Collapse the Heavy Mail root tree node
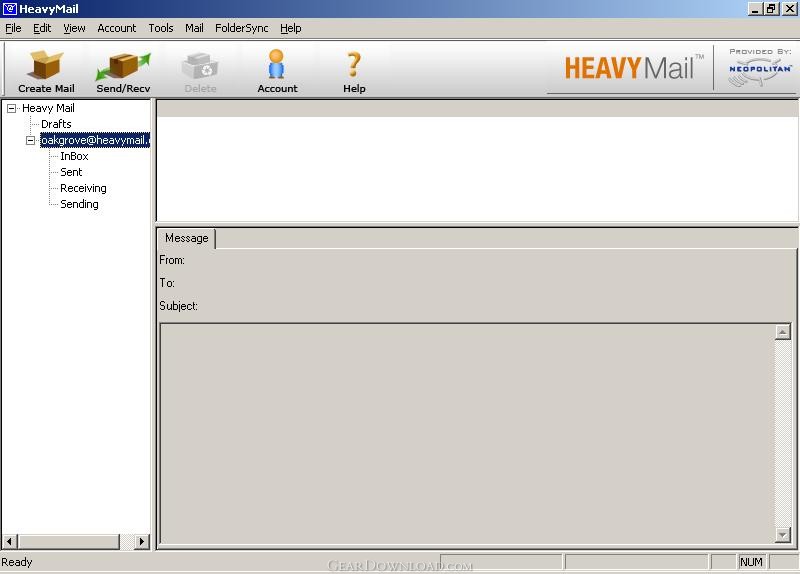800x574 pixels. tap(11, 108)
